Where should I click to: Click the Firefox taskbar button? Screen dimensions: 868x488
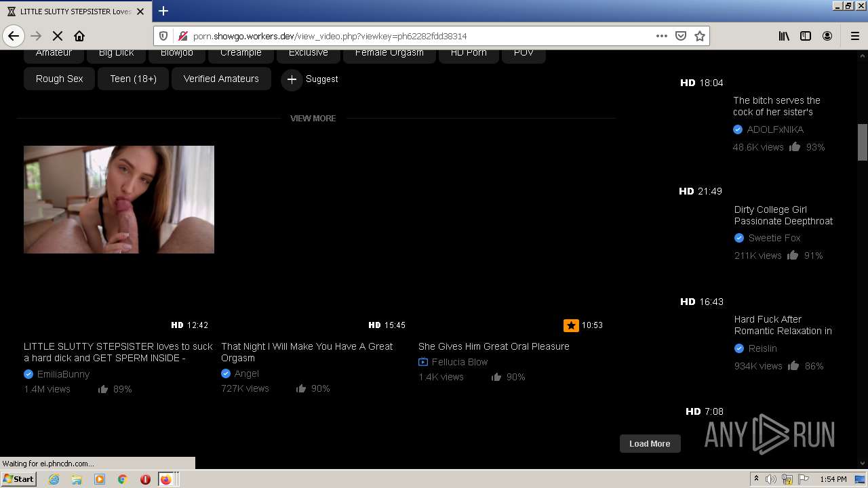pos(167,479)
